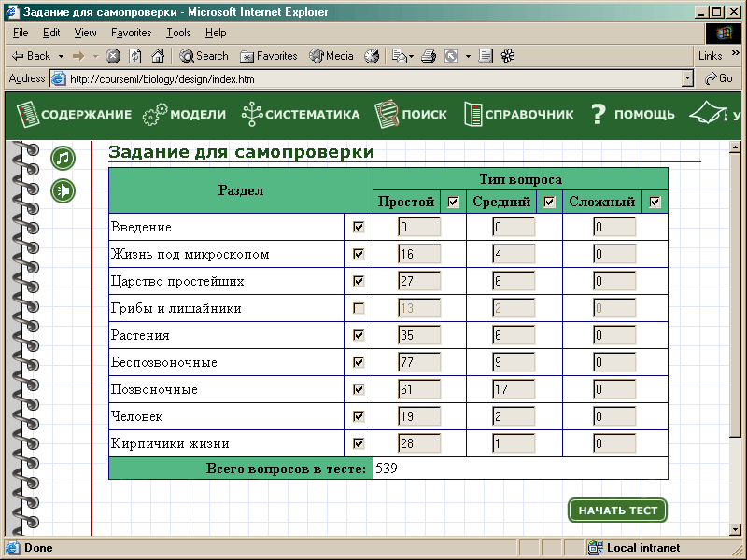The height and width of the screenshot is (560, 747).
Task: Click the browser Home icon
Action: [158, 56]
